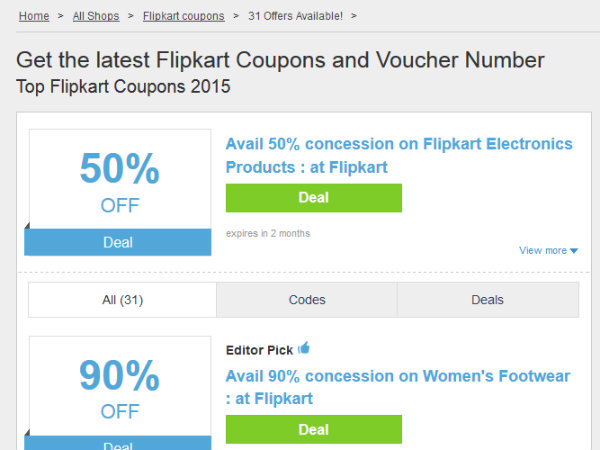Image resolution: width=600 pixels, height=450 pixels.
Task: Open the 50% concession Electronics offer title
Action: point(399,155)
